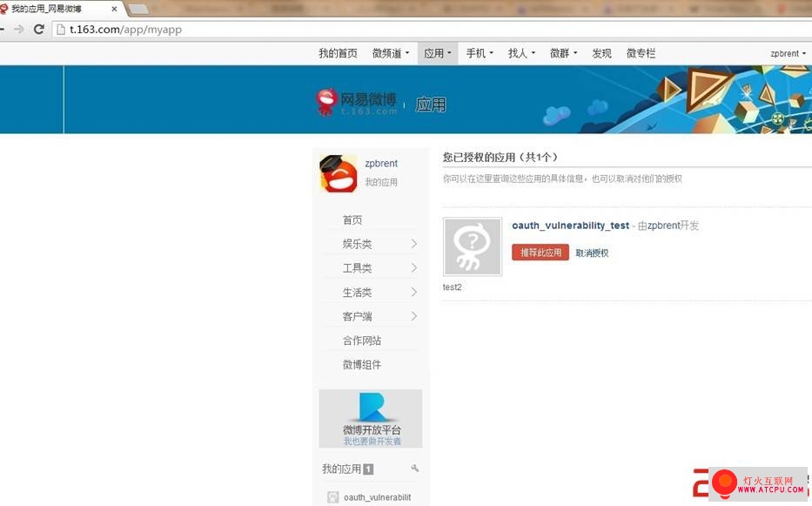
Task: Click the test2 description text
Action: click(452, 287)
